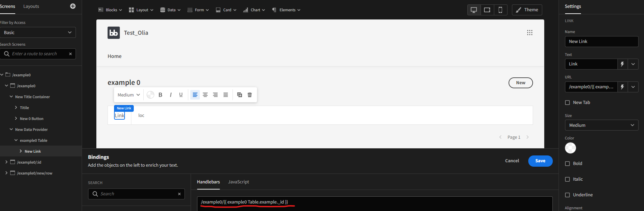Viewport: 644px width, 211px height.
Task: Select the Handlebars binding tab
Action: point(208,182)
